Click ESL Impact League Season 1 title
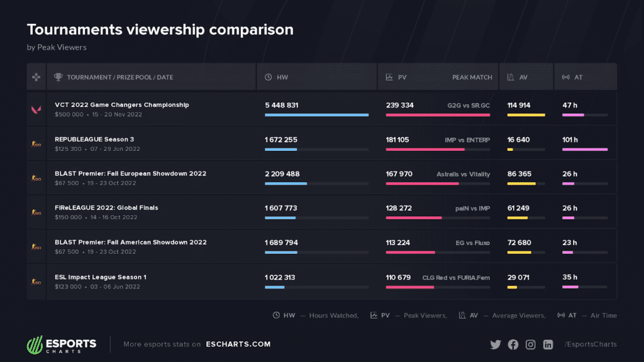 (100, 277)
